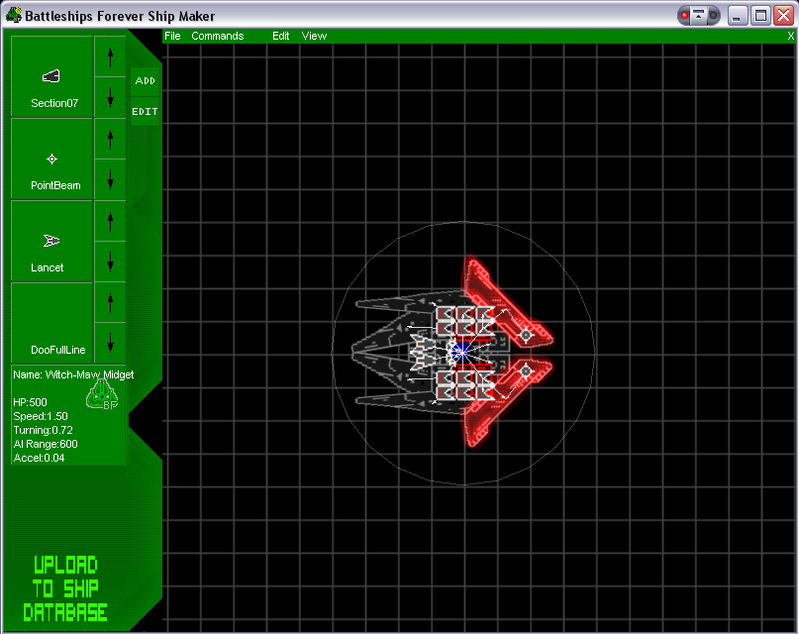
Task: Click the Battleships Forever title bar icon
Action: [x=14, y=15]
